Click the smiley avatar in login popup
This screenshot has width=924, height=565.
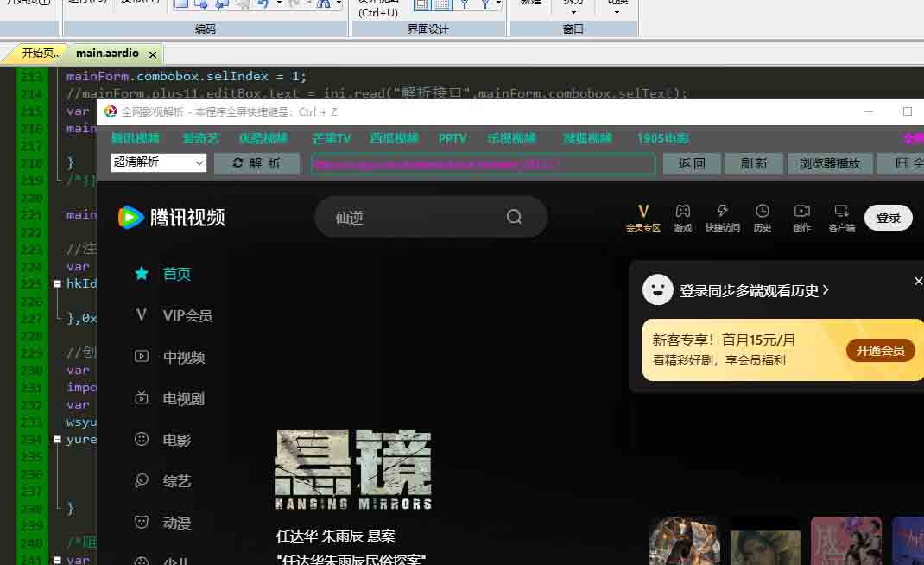tap(658, 289)
